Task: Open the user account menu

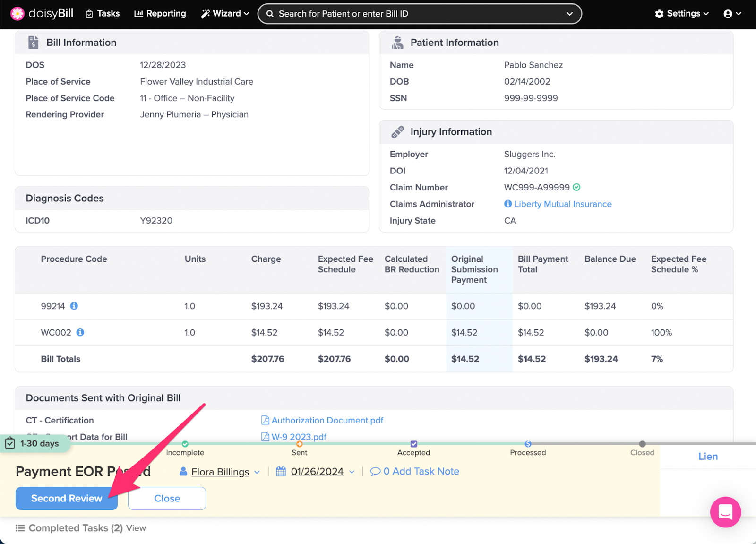Action: (x=732, y=14)
